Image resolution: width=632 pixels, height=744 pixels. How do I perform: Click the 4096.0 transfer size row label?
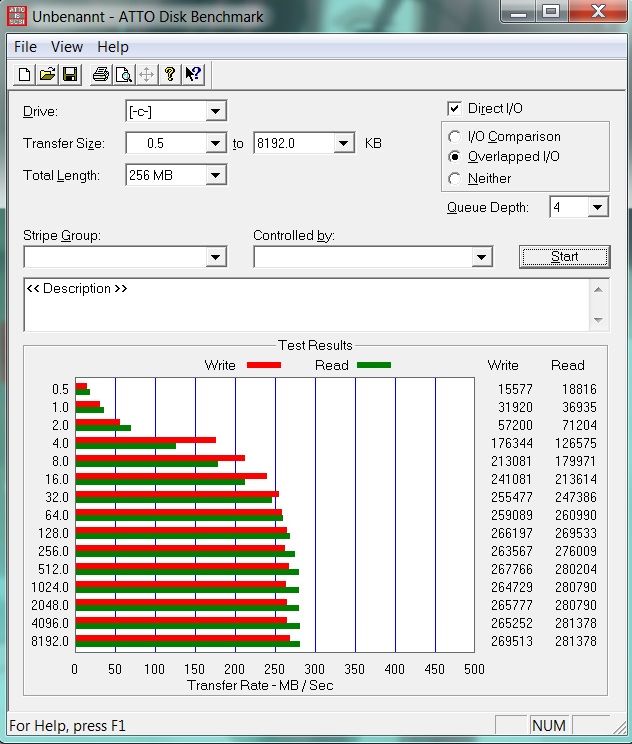(50, 623)
